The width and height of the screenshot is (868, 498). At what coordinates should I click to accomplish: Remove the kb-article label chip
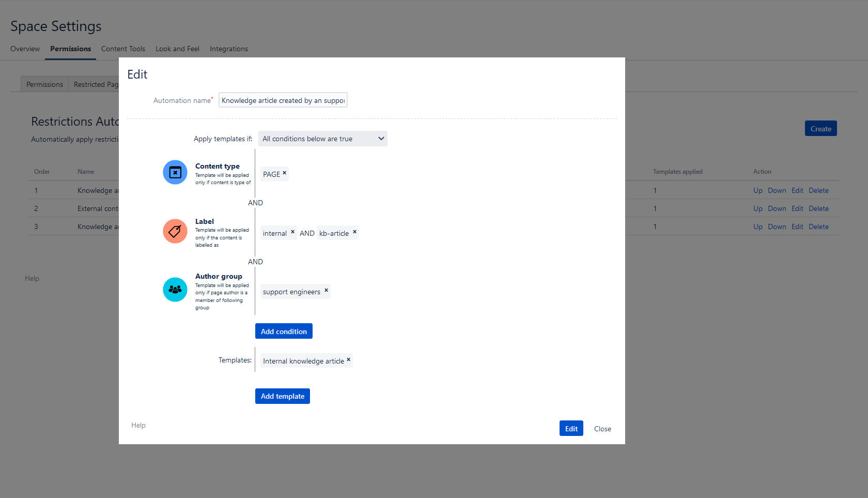click(354, 232)
